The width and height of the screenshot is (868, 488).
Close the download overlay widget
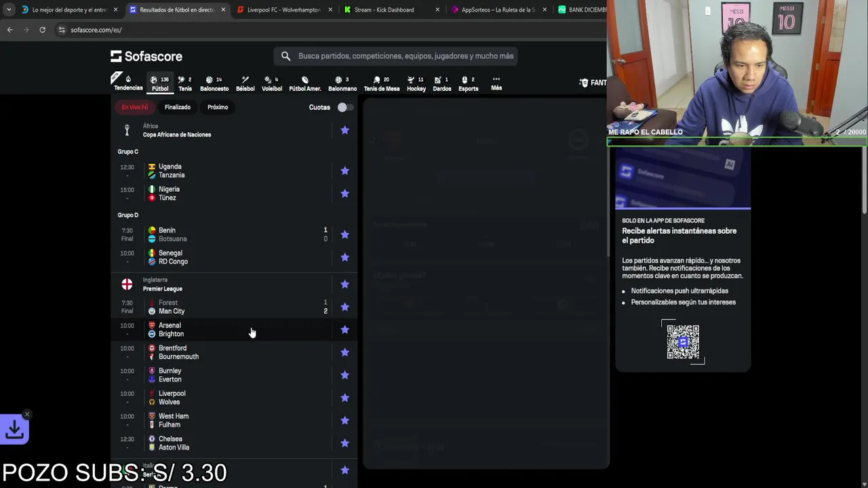click(27, 414)
